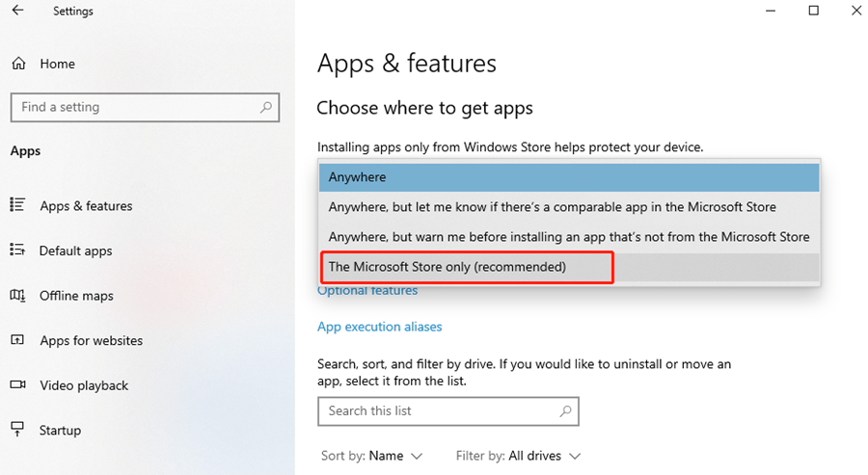Click the Video playback camera icon
Image resolution: width=868 pixels, height=475 pixels.
pos(17,384)
